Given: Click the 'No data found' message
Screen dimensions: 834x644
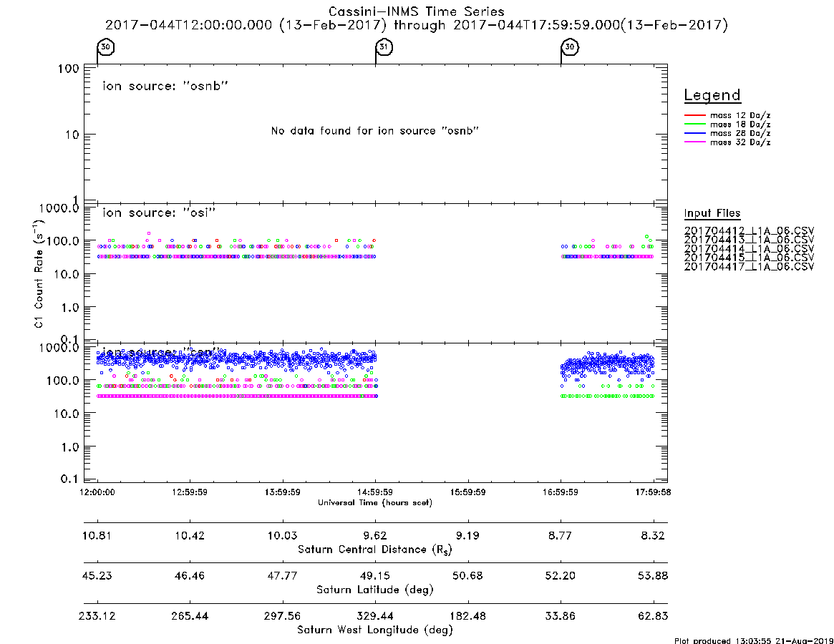Looking at the screenshot, I should 375,131.
